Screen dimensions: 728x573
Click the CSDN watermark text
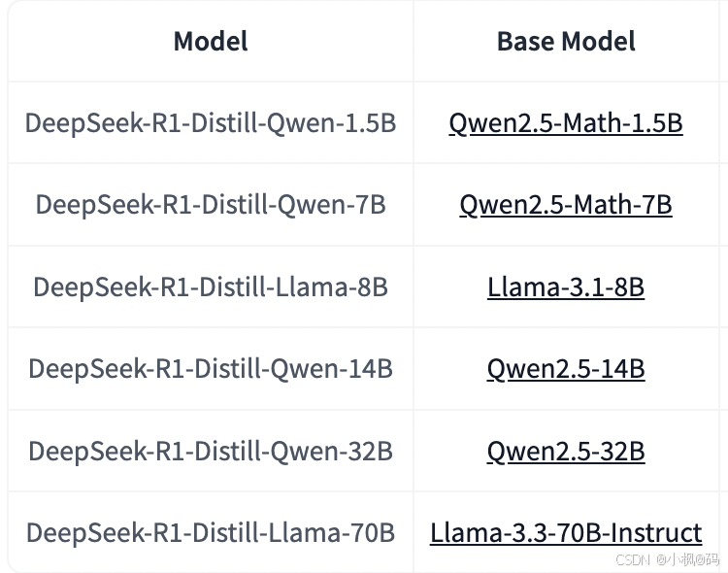click(x=632, y=559)
